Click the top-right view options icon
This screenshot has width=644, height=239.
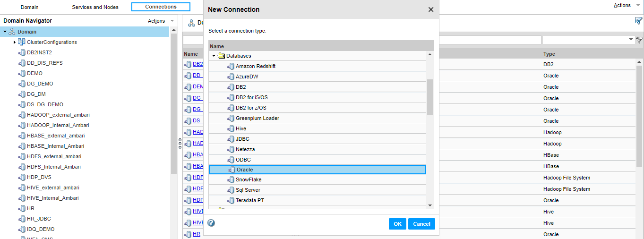638,21
